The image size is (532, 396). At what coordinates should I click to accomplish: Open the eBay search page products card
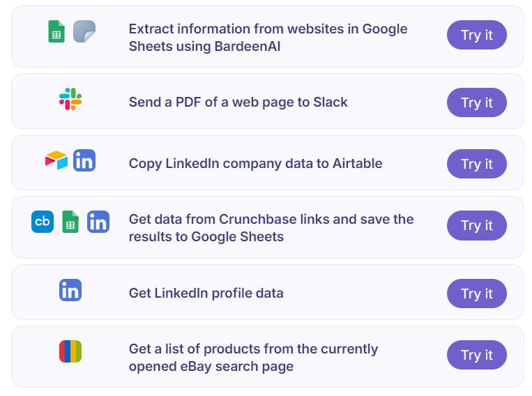(268, 357)
